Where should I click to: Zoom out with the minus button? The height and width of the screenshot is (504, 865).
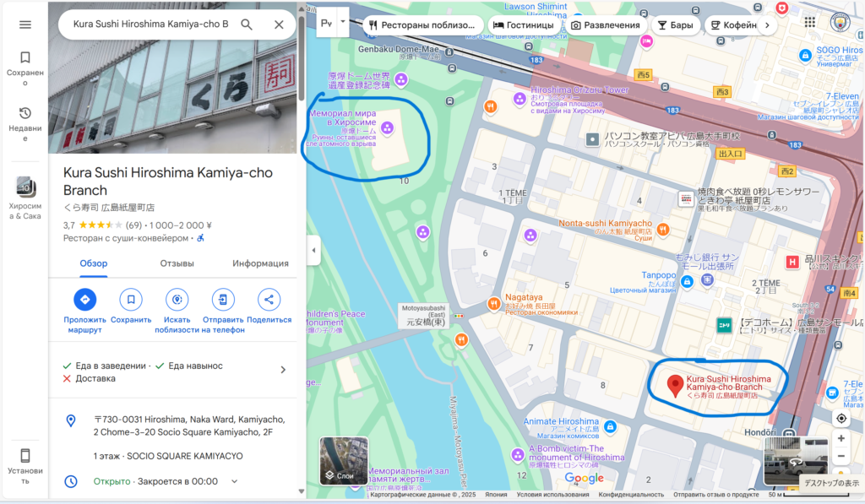point(841,456)
